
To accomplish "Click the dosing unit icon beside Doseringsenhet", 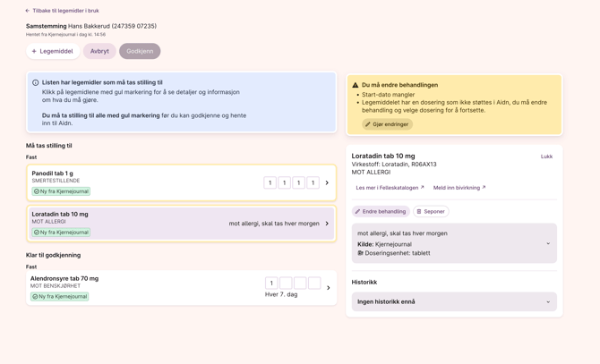I will point(360,253).
